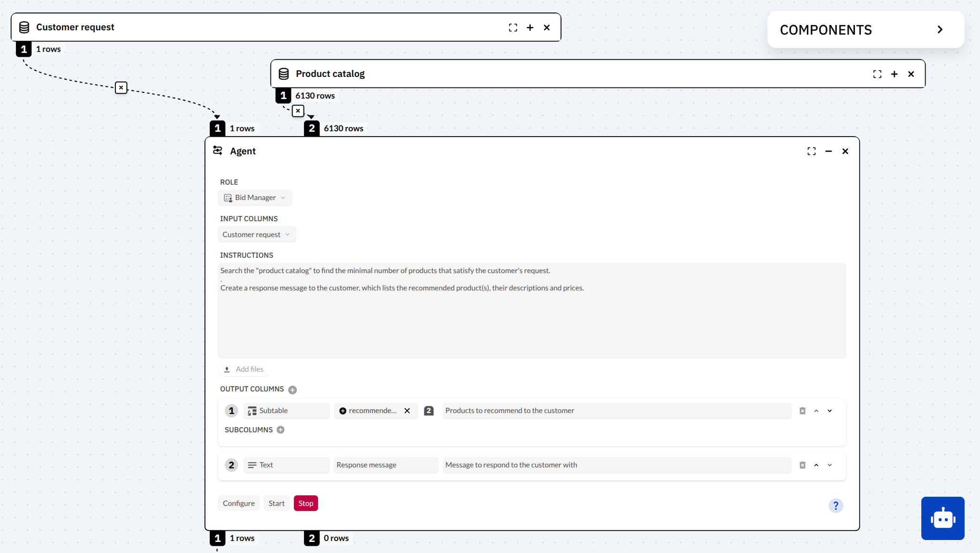This screenshot has width=980, height=553.
Task: Click the Subtable type icon on output column 1
Action: coord(252,411)
